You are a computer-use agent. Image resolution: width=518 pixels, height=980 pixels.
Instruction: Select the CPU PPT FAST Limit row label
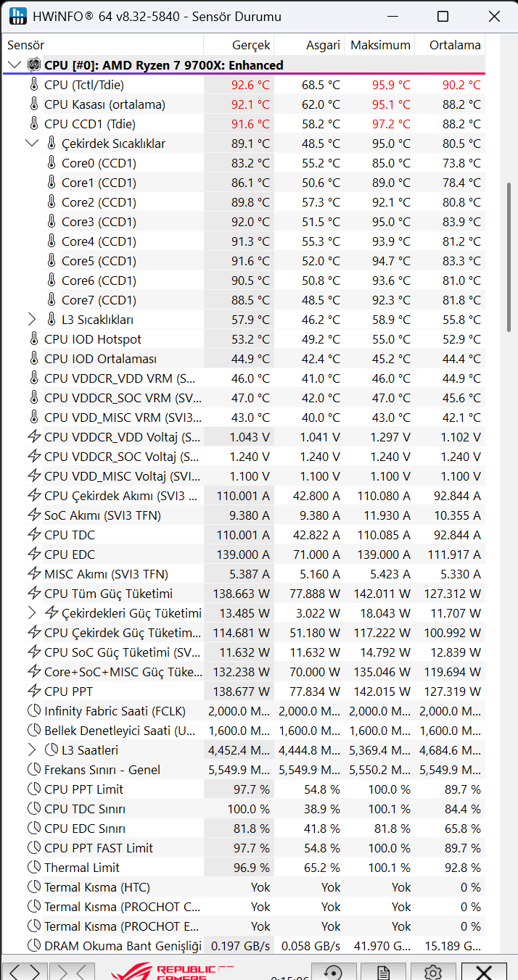(99, 848)
